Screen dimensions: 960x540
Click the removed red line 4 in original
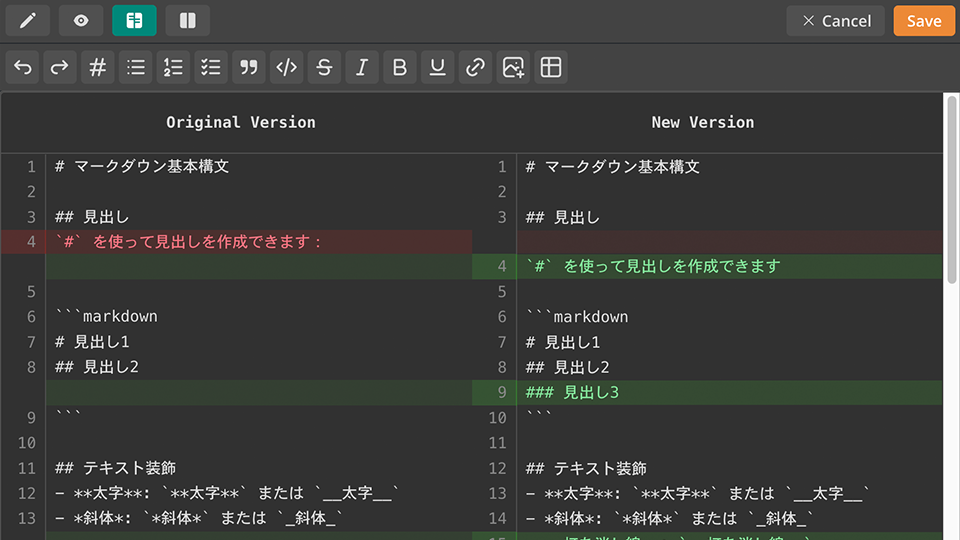tap(236, 242)
